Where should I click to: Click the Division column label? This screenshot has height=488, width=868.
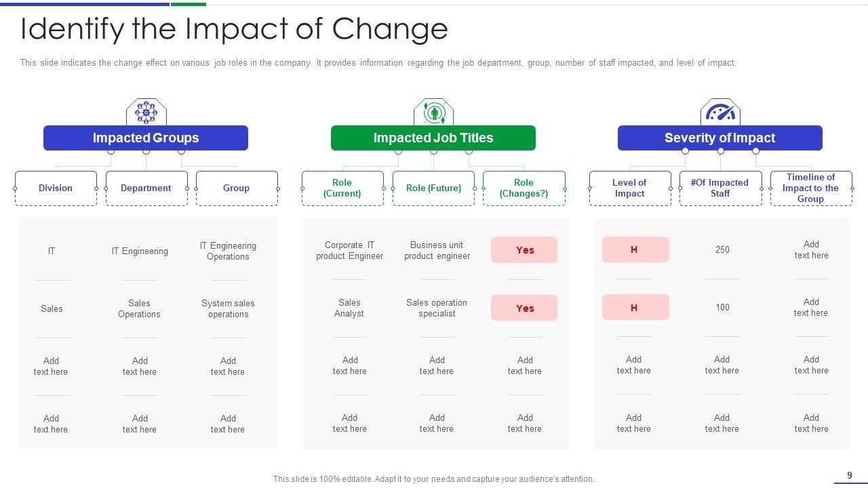point(56,188)
